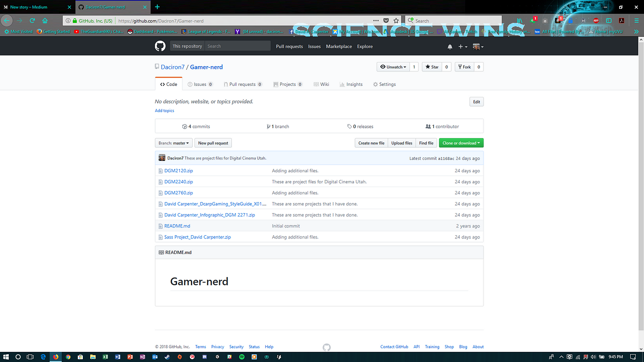Click the Pocket save icon in address bar
Image resolution: width=644 pixels, height=362 pixels.
point(386,21)
